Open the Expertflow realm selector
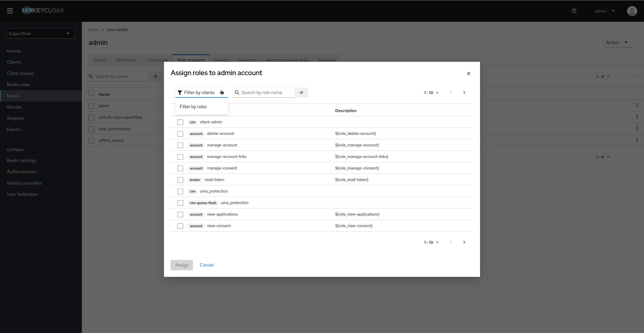Viewport: 644px width, 333px height. (41, 34)
